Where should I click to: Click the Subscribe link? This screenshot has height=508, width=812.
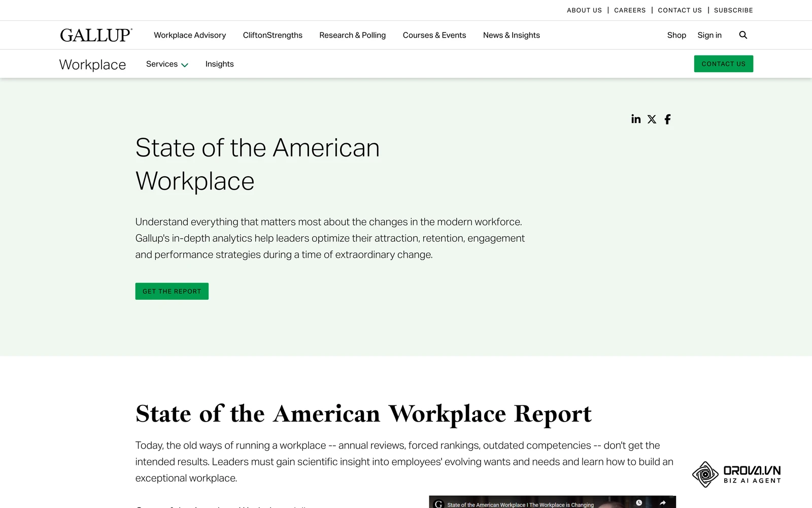733,10
